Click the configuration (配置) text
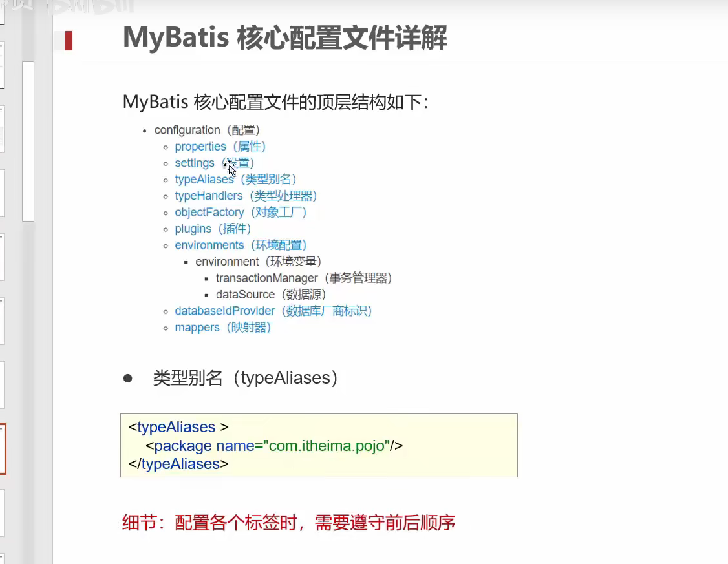 [x=207, y=130]
